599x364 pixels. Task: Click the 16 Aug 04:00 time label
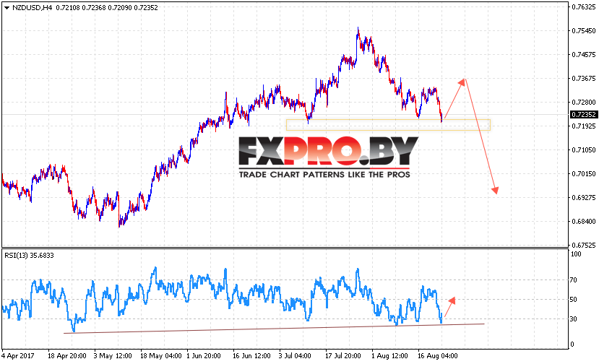(437, 356)
